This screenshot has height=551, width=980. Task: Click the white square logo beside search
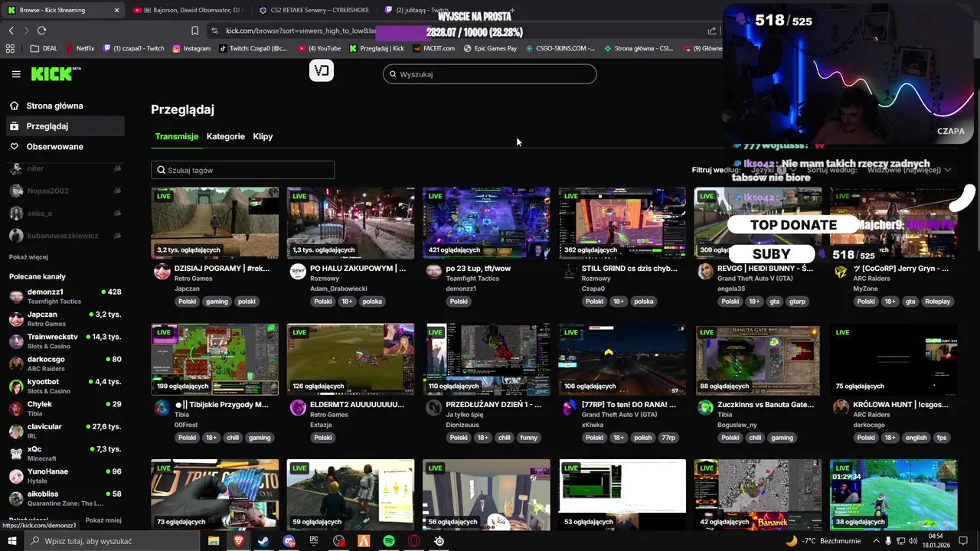click(x=322, y=70)
